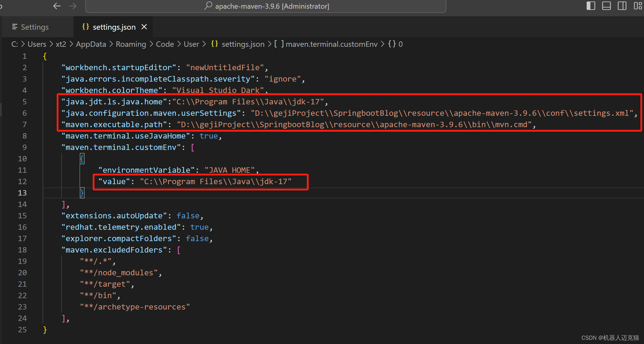
Task: Click the "environmentVariable" key
Action: tap(147, 170)
